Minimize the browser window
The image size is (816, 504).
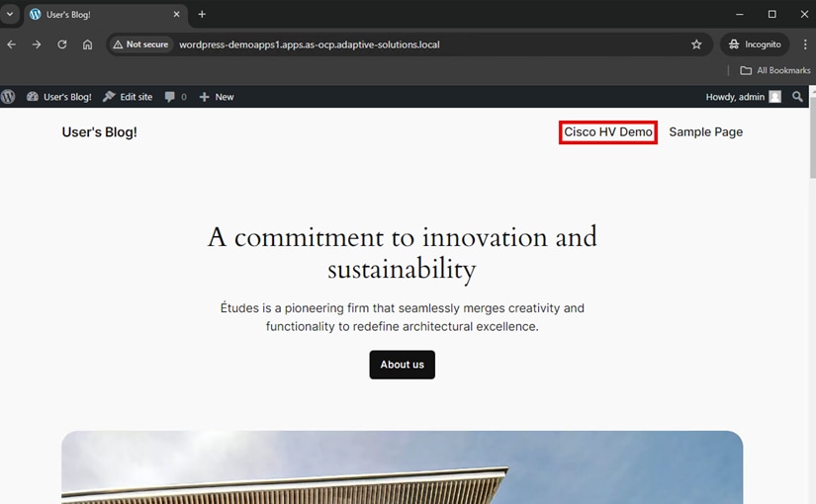point(740,15)
